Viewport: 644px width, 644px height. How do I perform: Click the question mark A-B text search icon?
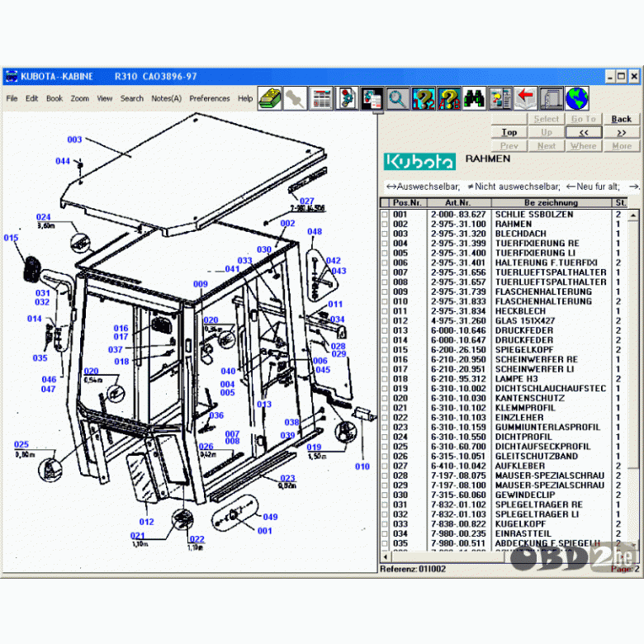click(x=449, y=98)
